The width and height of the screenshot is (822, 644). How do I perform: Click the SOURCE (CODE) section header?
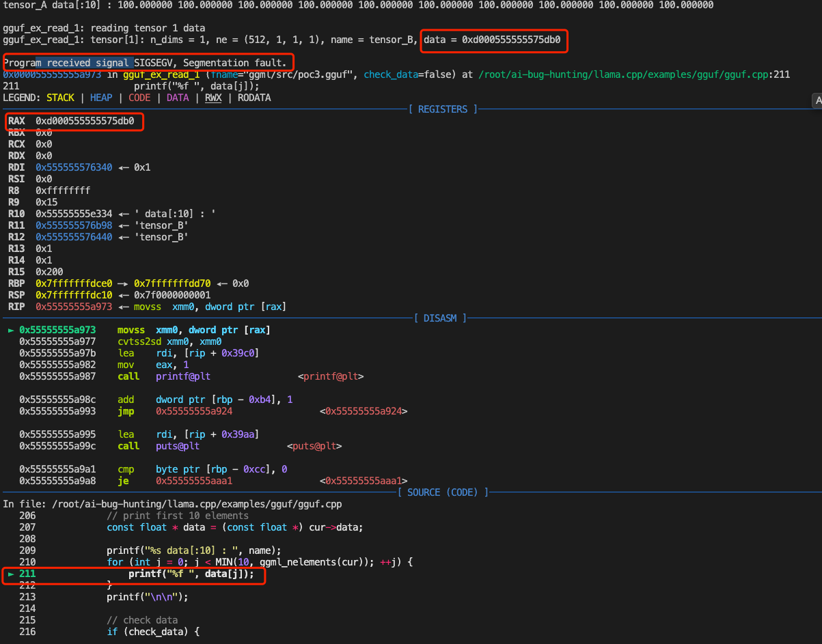tap(444, 492)
